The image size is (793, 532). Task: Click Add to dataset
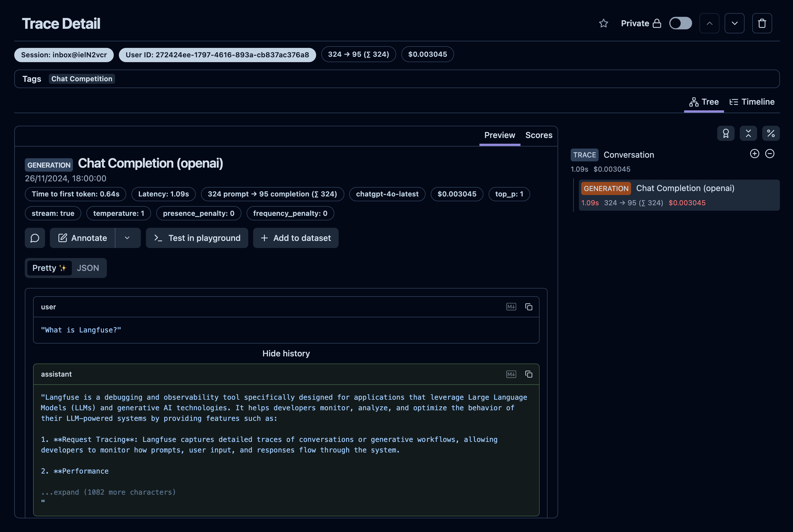click(295, 238)
